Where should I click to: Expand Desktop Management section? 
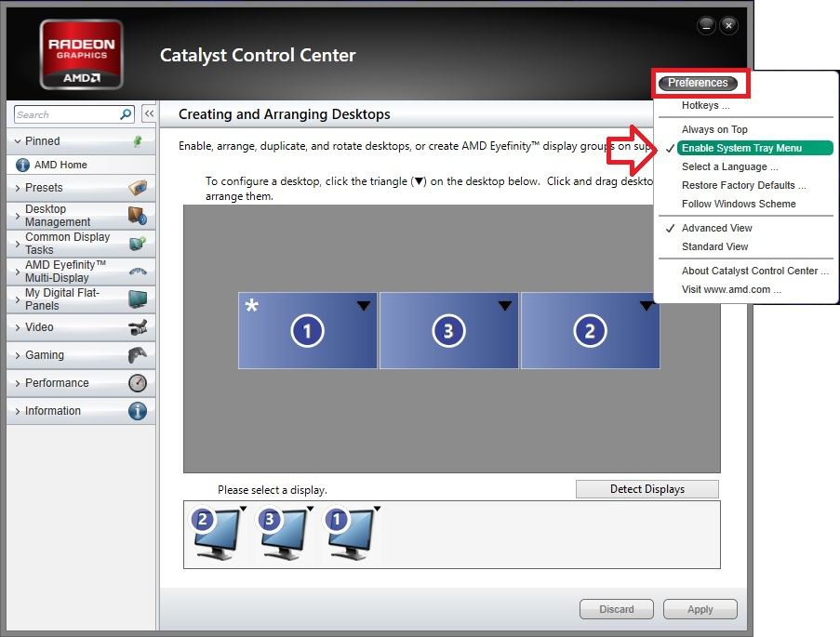[18, 216]
